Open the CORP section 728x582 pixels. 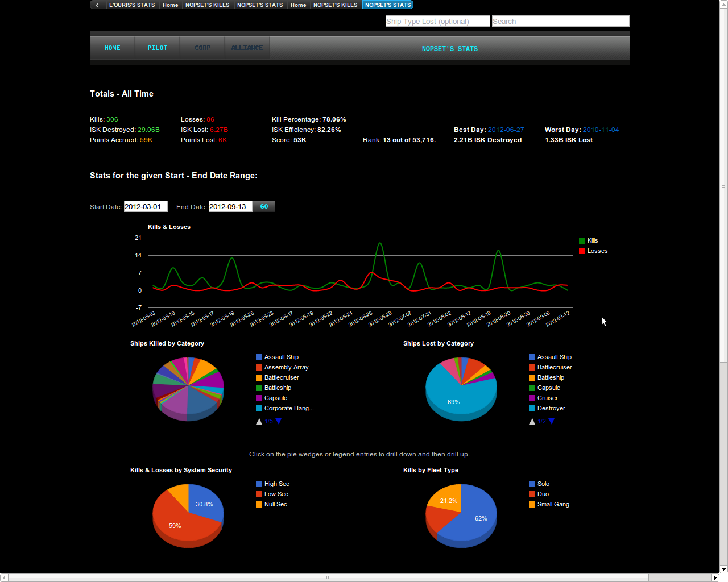pyautogui.click(x=202, y=48)
